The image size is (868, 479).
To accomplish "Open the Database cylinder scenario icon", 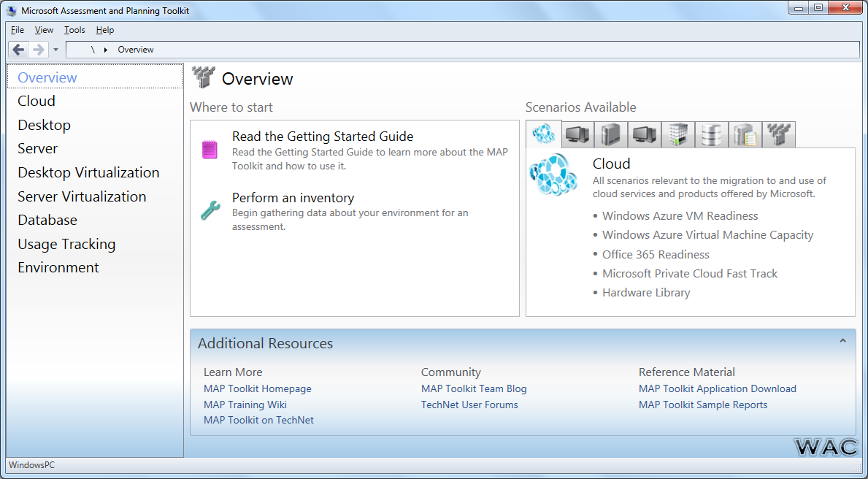I will 711,134.
